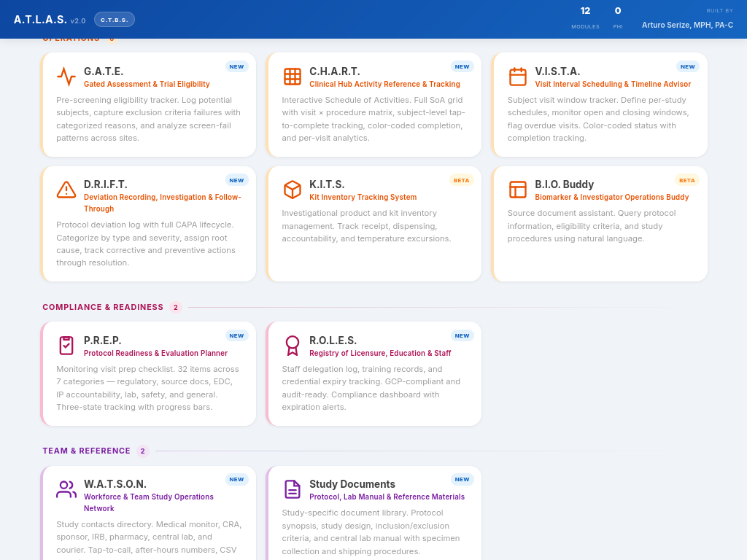Open the Arturo Serize profile link

tap(686, 24)
